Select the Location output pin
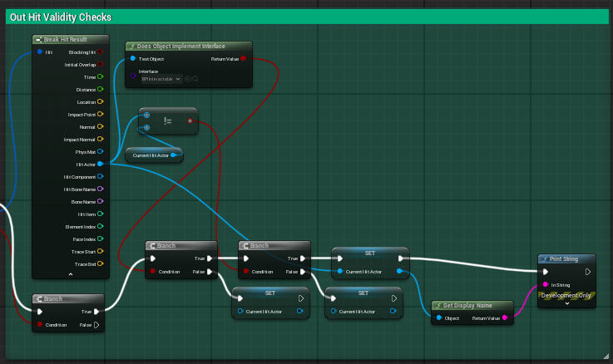 click(101, 101)
